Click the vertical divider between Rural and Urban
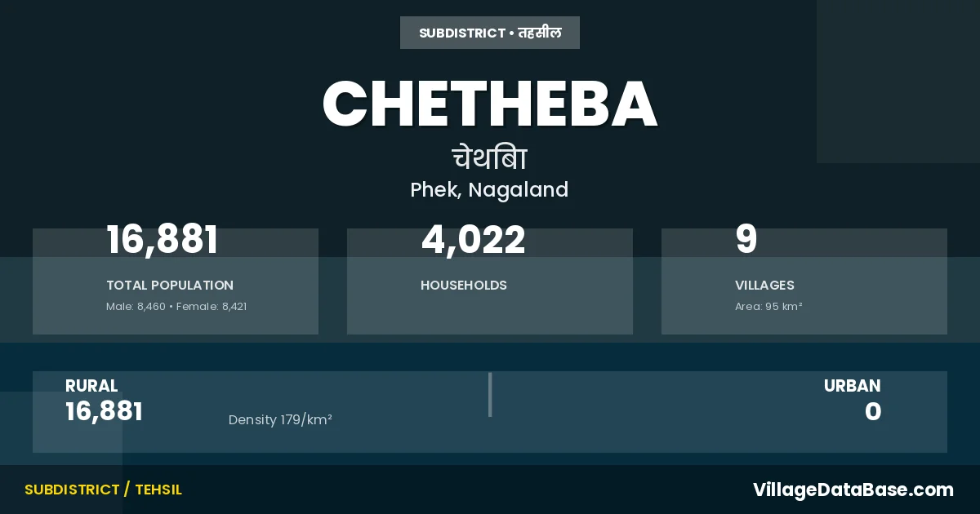980x514 pixels. click(490, 395)
